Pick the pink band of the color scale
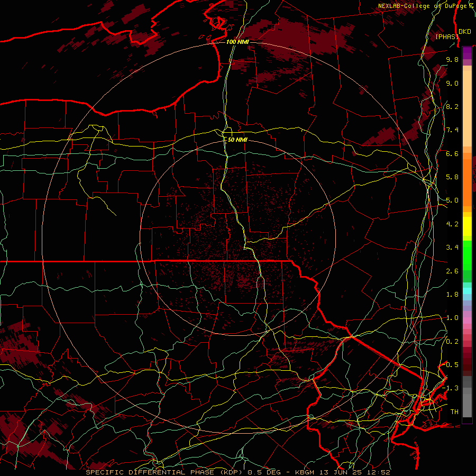476x476 pixels. (467, 321)
